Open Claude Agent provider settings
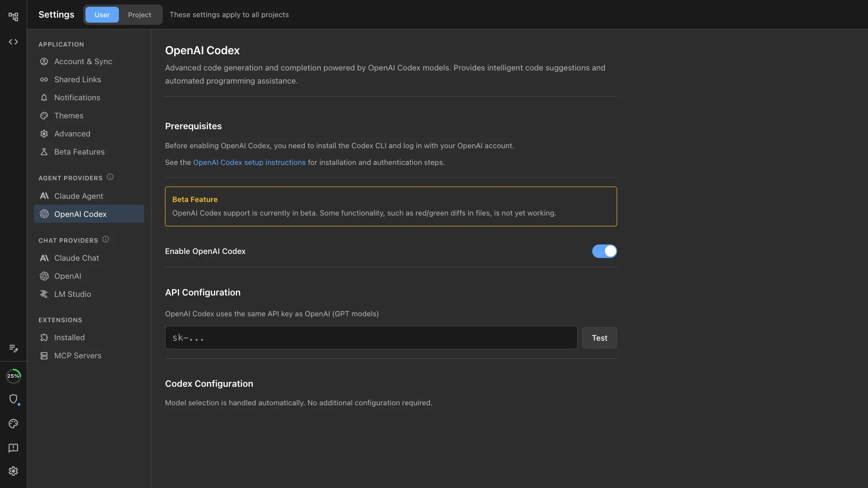Image resolution: width=868 pixels, height=488 pixels. 79,196
